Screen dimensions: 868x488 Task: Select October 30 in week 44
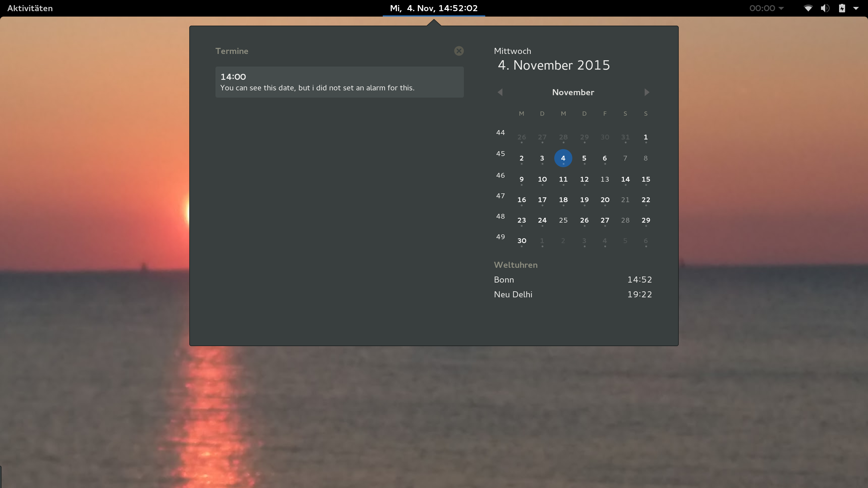click(605, 137)
